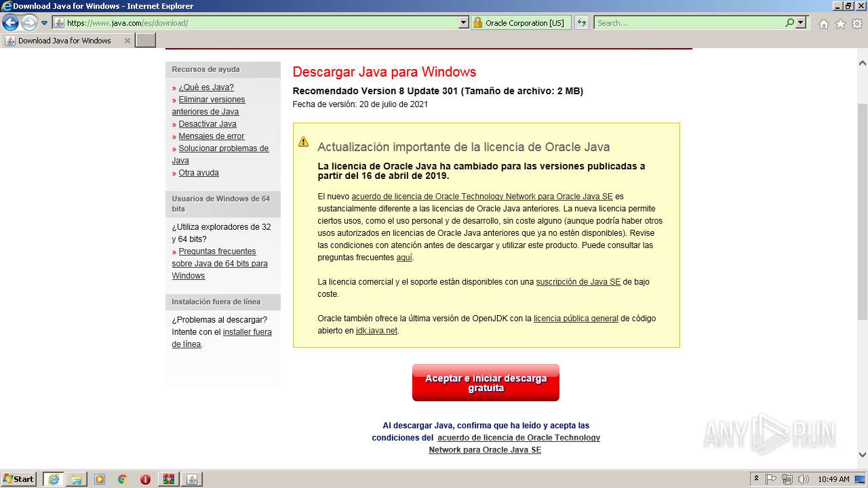Click the volume speaker tray icon
The image size is (868, 488).
coord(803,479)
